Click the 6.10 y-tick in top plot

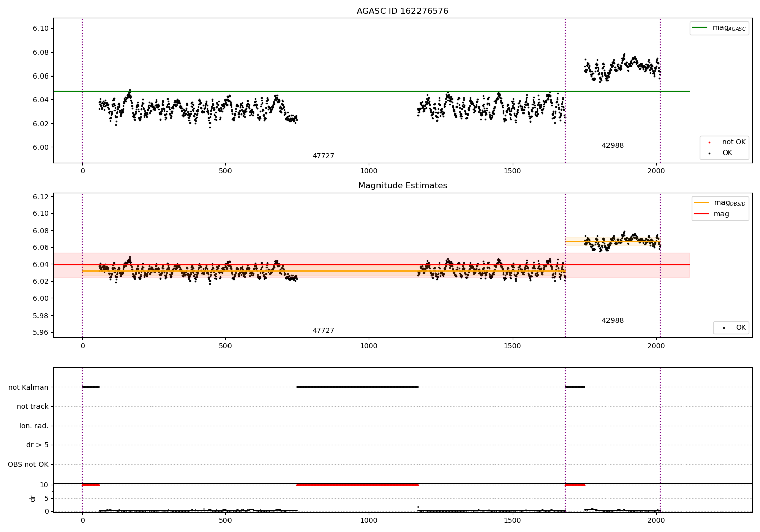(x=40, y=28)
